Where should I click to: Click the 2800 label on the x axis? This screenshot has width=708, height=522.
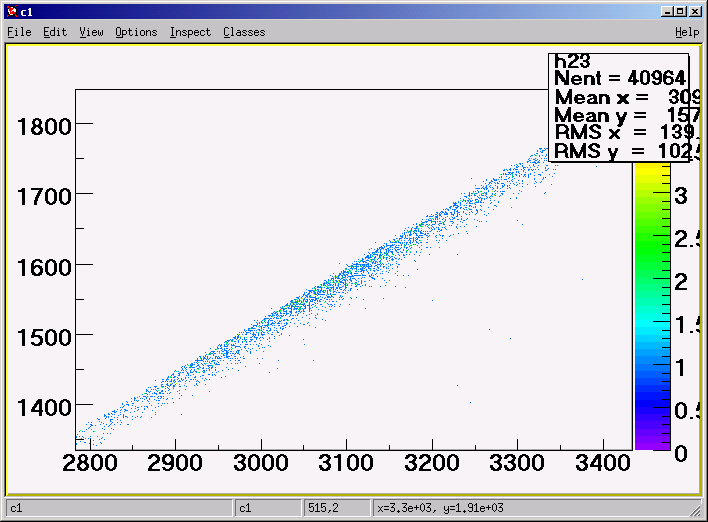pyautogui.click(x=90, y=463)
